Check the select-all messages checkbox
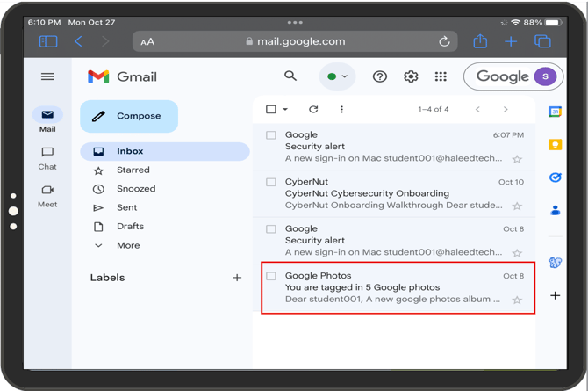Viewport: 588px width, 391px height. coord(271,110)
